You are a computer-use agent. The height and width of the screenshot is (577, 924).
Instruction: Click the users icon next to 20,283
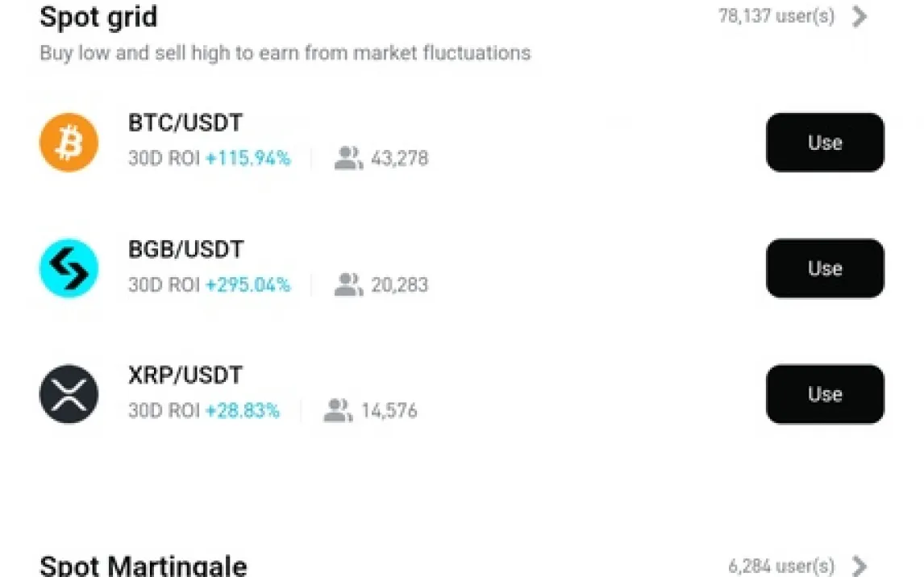(348, 284)
